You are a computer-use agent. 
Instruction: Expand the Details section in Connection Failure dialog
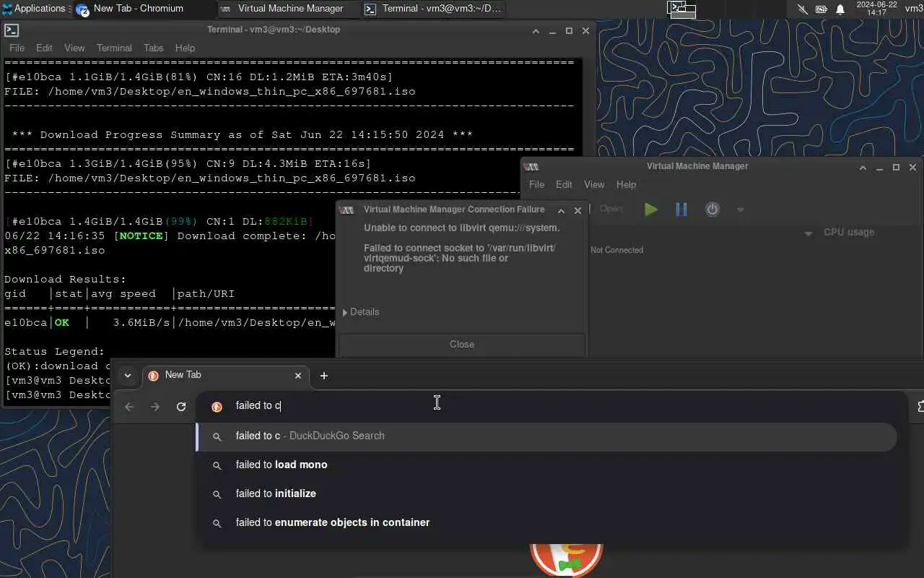coord(361,312)
